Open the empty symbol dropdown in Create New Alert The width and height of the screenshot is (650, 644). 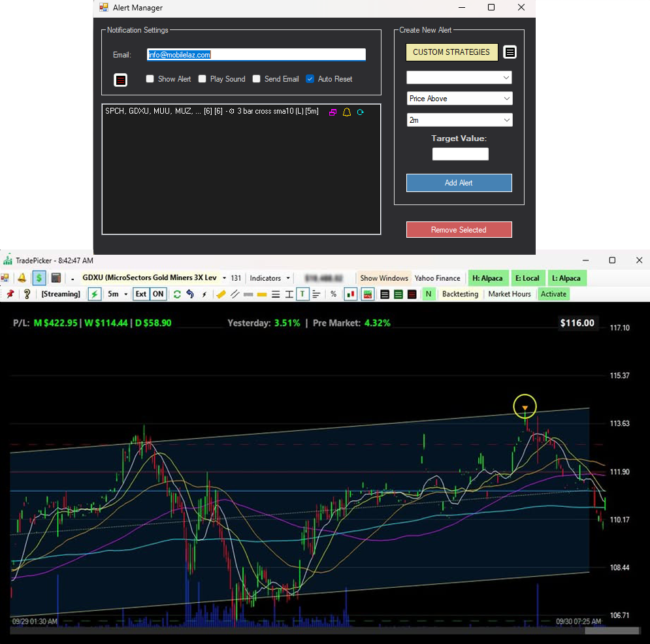(459, 78)
